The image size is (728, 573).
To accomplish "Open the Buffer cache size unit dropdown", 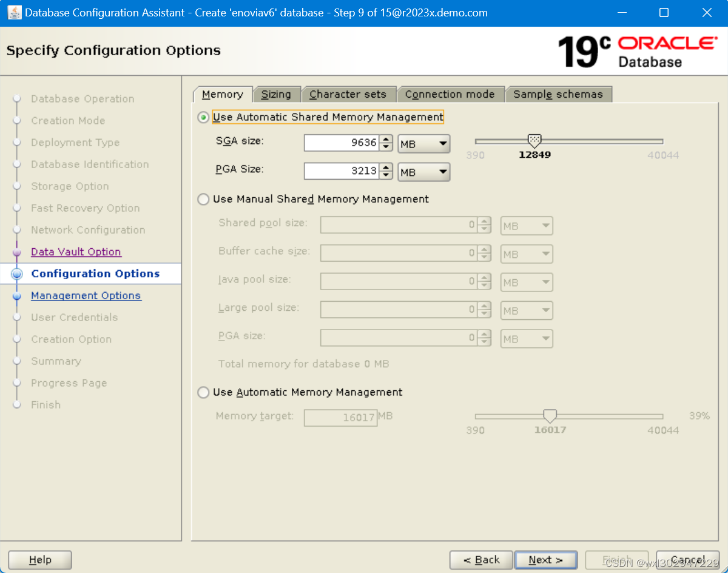I will (527, 254).
